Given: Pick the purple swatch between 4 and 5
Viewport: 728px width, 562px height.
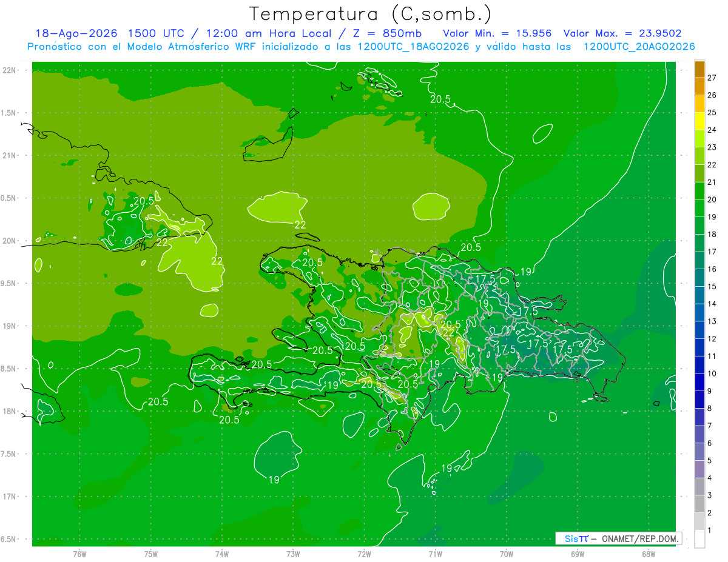Looking at the screenshot, I should [x=699, y=469].
